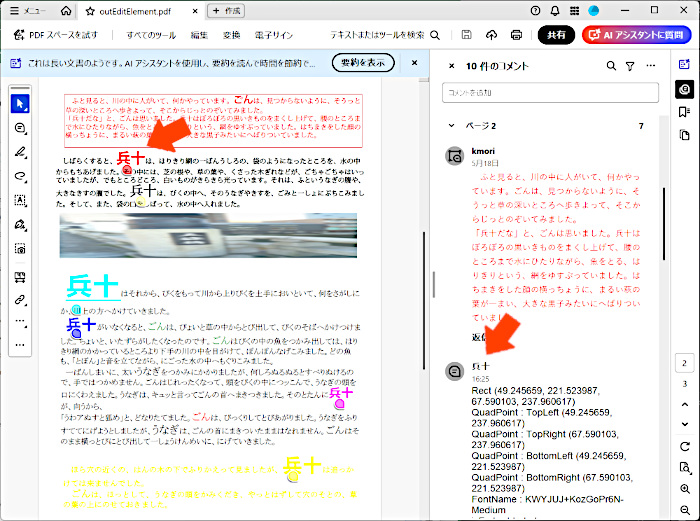Zoom in with the plus magnifier
The height and width of the screenshot is (521, 700).
(684, 489)
